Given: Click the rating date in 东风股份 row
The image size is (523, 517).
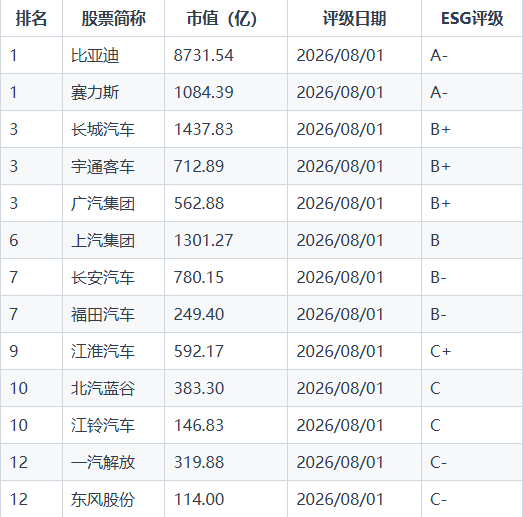Looking at the screenshot, I should (x=340, y=500).
